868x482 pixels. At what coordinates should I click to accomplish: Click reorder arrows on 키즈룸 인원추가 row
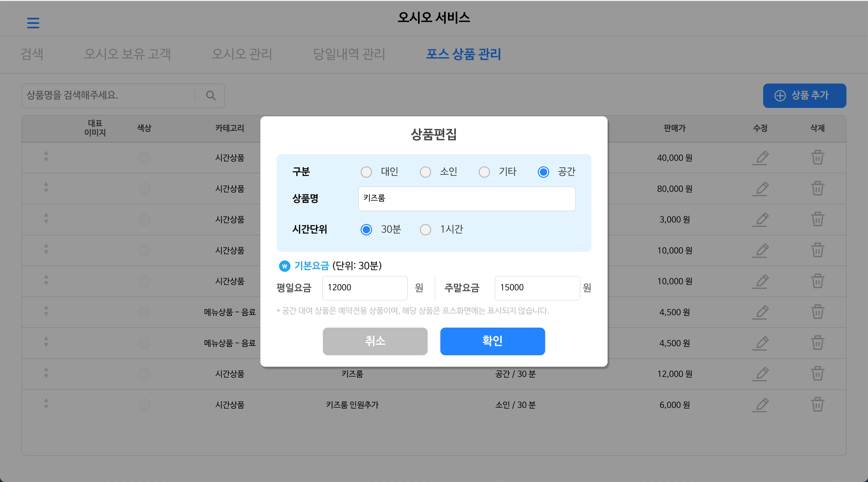tap(46, 404)
